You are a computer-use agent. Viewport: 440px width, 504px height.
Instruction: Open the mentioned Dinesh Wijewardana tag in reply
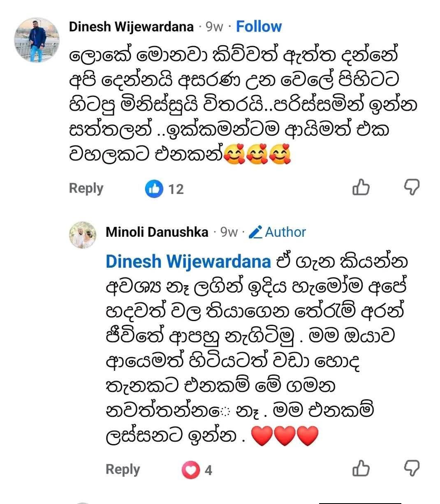(x=188, y=262)
